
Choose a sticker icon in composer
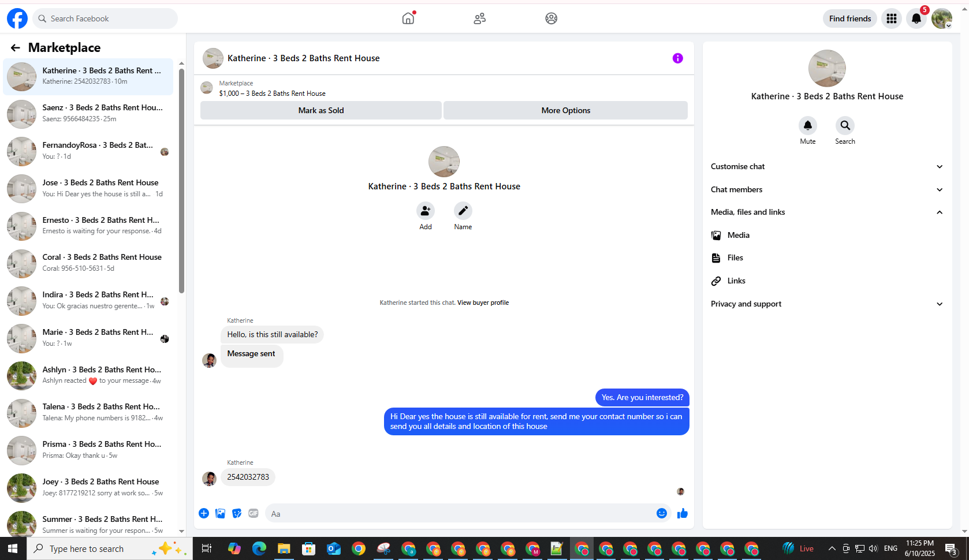click(237, 513)
